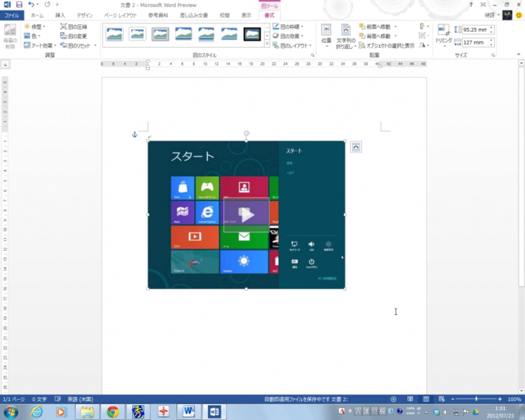Screen dimensions: 525x420
Task: Toggle the read mode view in the status bar
Action: pyautogui.click(x=410, y=399)
